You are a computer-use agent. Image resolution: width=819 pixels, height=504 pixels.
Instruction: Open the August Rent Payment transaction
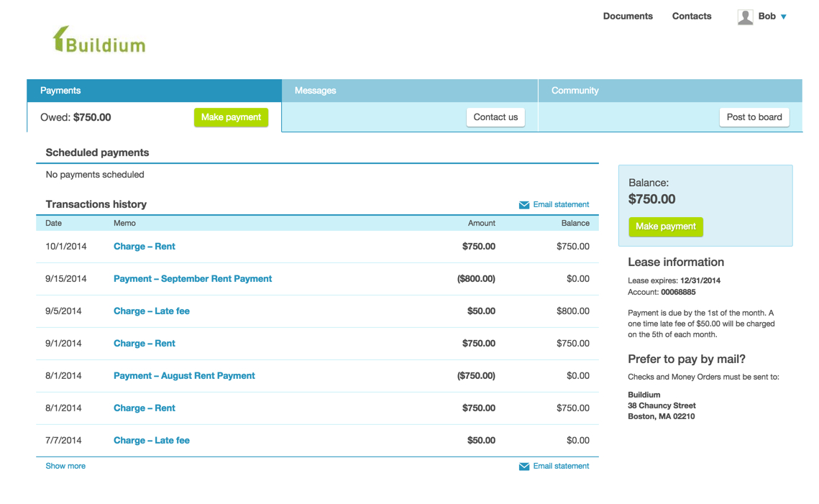(x=184, y=376)
